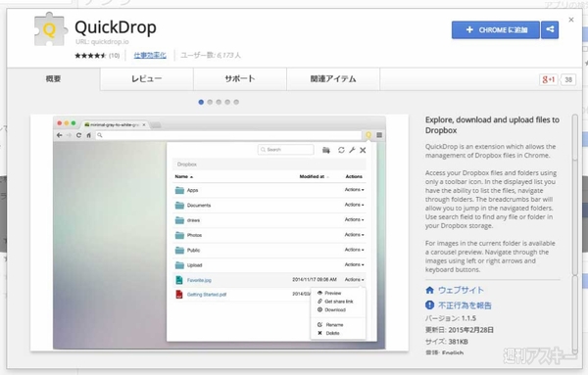Click the Google +1 button

548,79
